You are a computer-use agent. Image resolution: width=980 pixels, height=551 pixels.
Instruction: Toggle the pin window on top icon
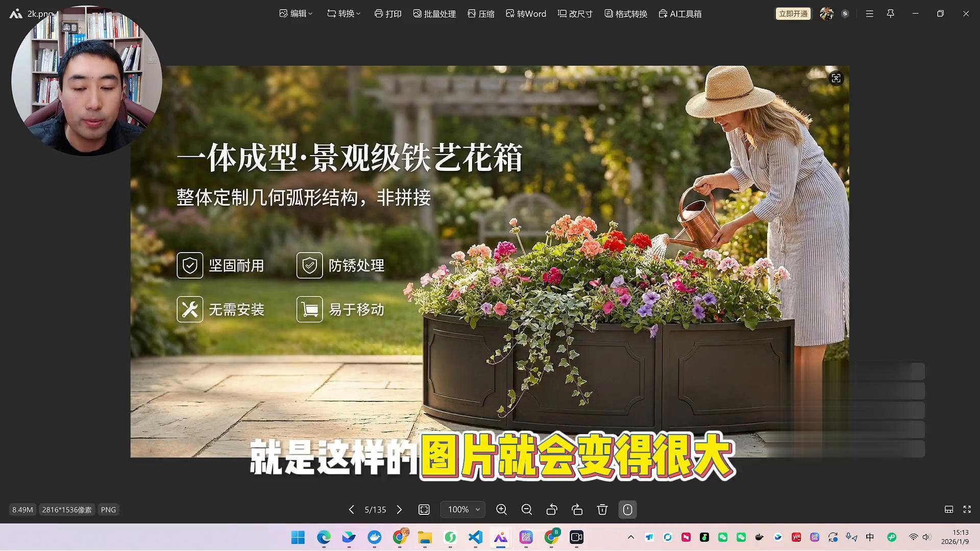tap(890, 14)
